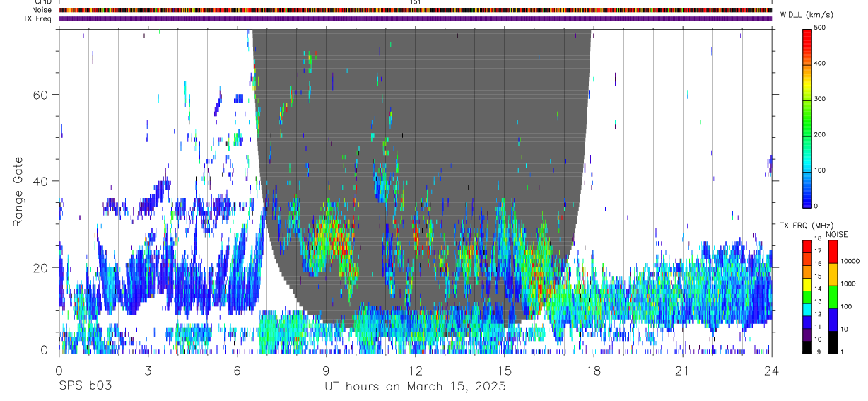Click the 12 tick on the UT hours axis

pos(416,371)
